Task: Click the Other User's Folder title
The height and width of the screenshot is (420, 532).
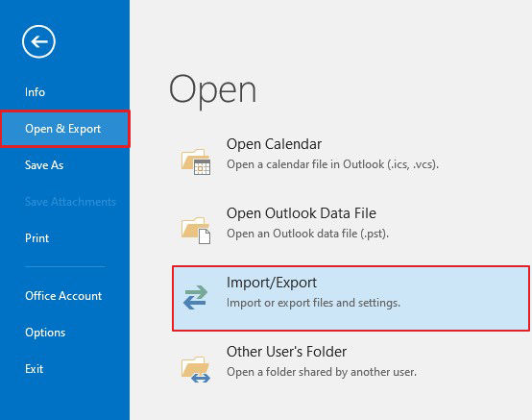Action: [x=287, y=352]
